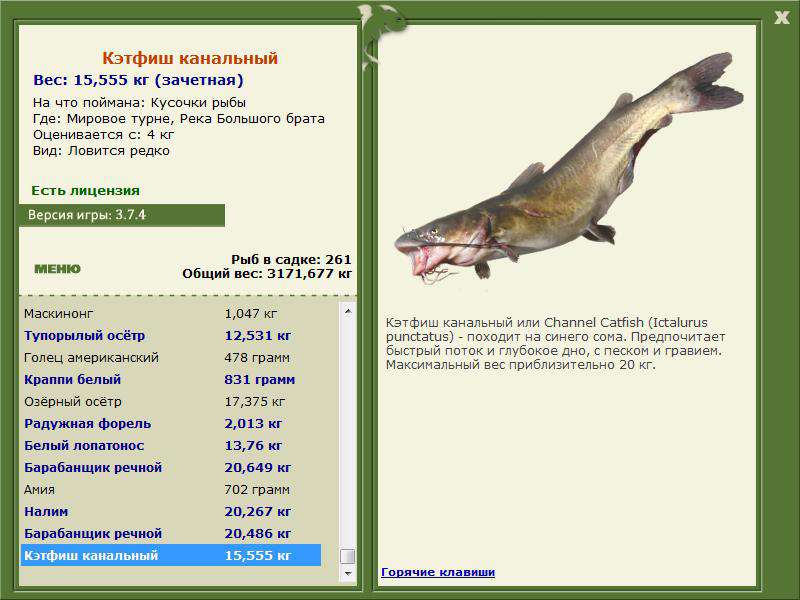Select Барабанщик речной 20,649 кг entry

(x=171, y=467)
